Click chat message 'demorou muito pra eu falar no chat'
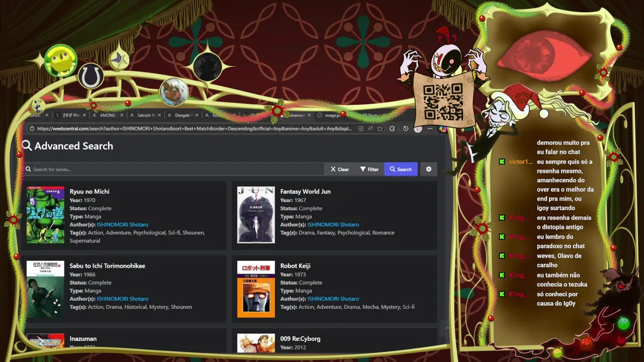The height and width of the screenshot is (362, 644). click(563, 147)
